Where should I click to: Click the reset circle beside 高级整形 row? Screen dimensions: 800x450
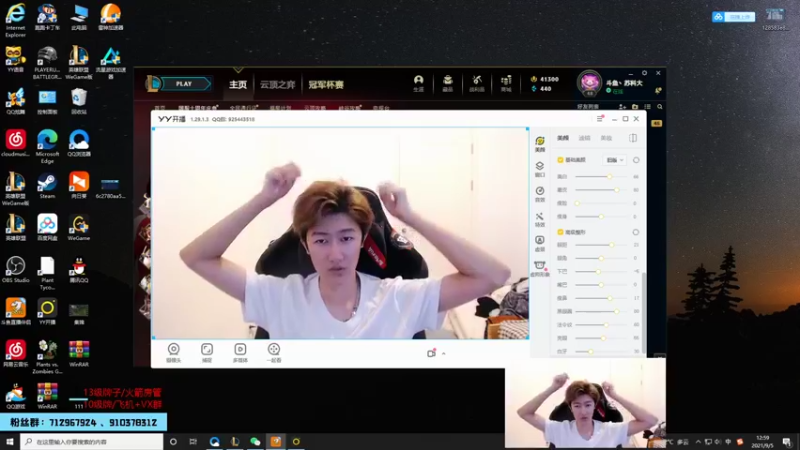(636, 232)
